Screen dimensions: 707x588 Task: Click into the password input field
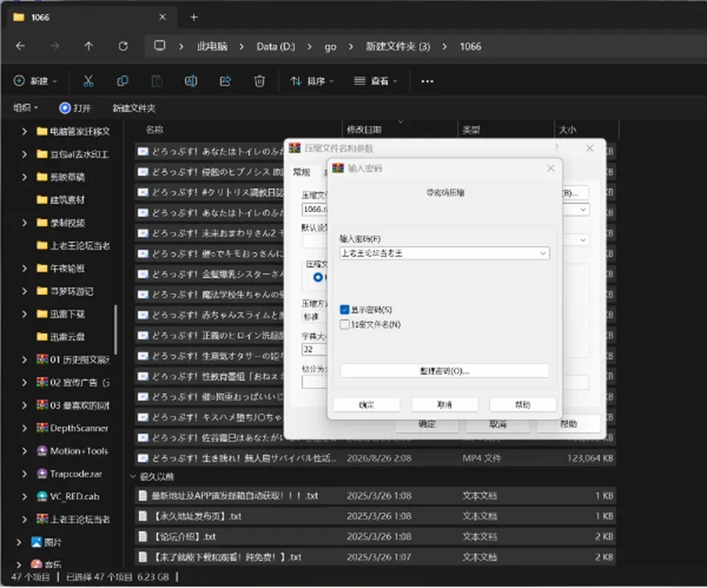439,253
